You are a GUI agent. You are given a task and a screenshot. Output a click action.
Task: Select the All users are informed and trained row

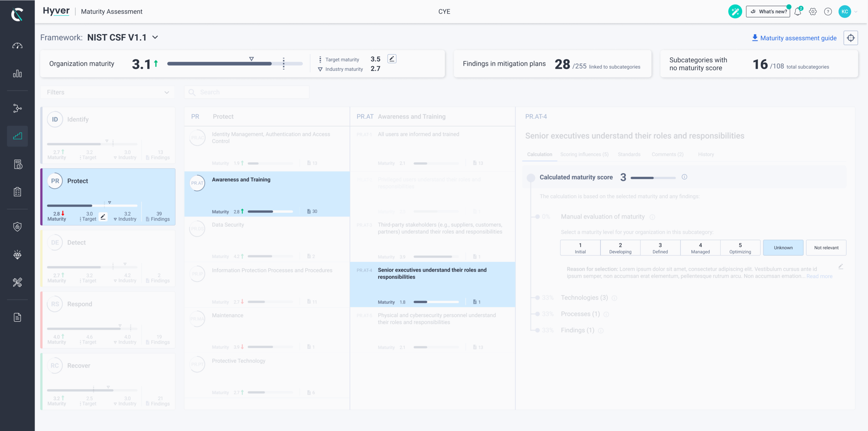click(x=432, y=149)
